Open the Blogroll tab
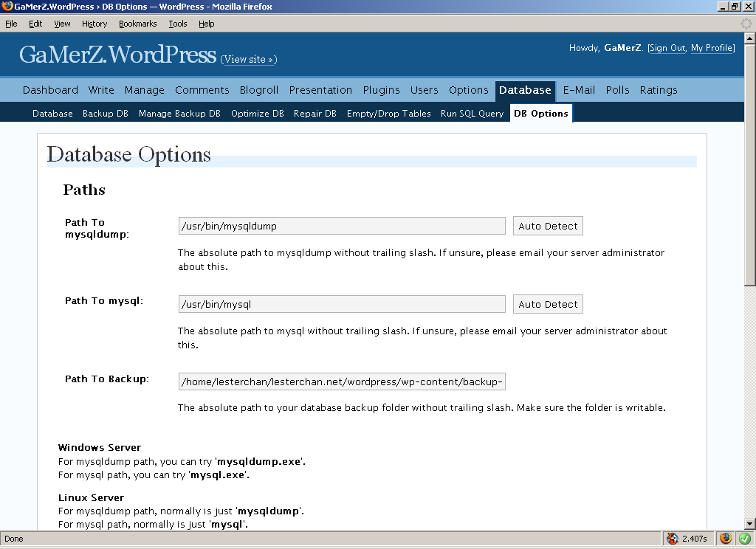Screen dimensions: 756x549 click(x=259, y=90)
